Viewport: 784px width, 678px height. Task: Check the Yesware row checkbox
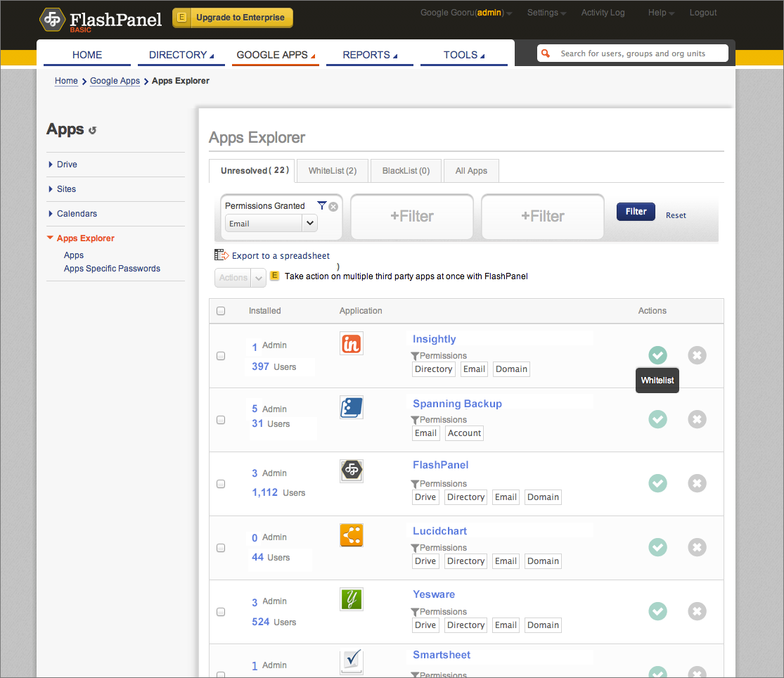pyautogui.click(x=221, y=612)
